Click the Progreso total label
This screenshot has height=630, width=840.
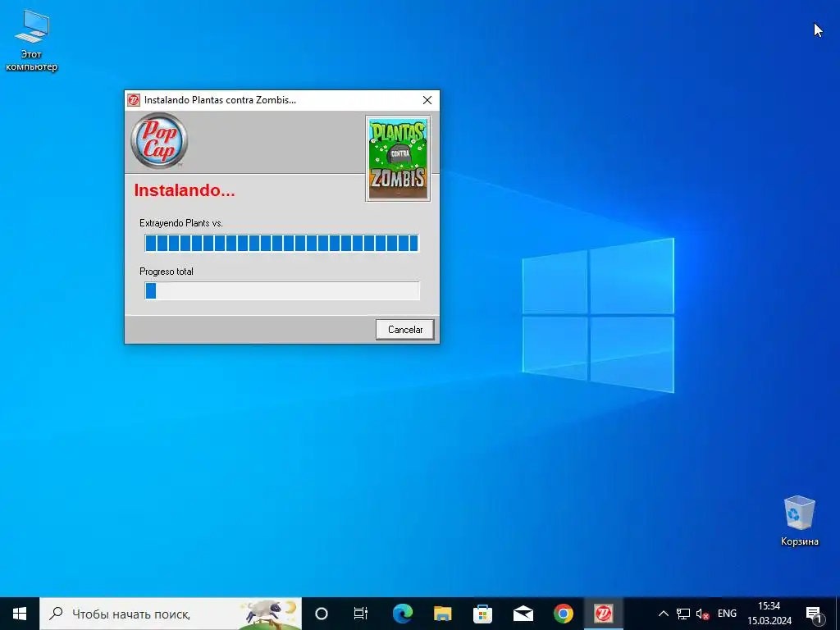click(166, 272)
